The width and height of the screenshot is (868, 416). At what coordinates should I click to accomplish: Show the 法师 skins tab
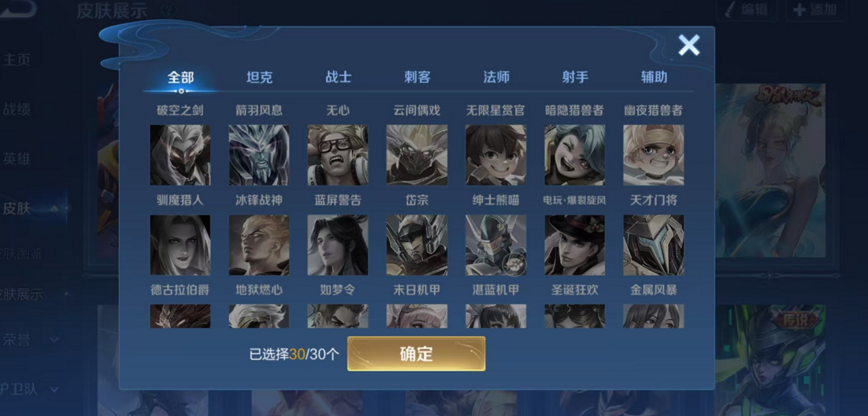[496, 77]
